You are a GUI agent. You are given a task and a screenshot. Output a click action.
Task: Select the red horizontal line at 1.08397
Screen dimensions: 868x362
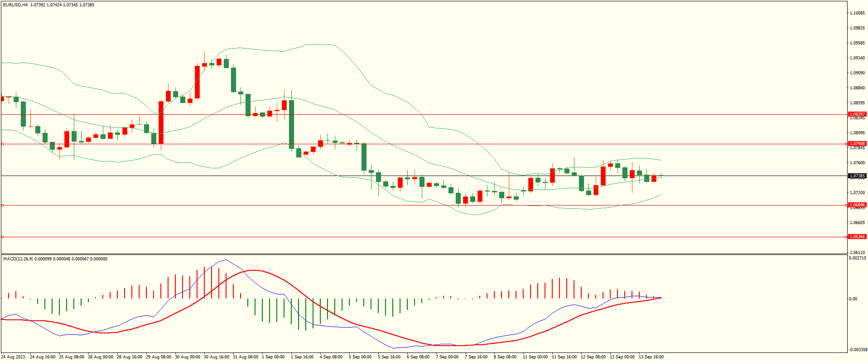tap(424, 115)
